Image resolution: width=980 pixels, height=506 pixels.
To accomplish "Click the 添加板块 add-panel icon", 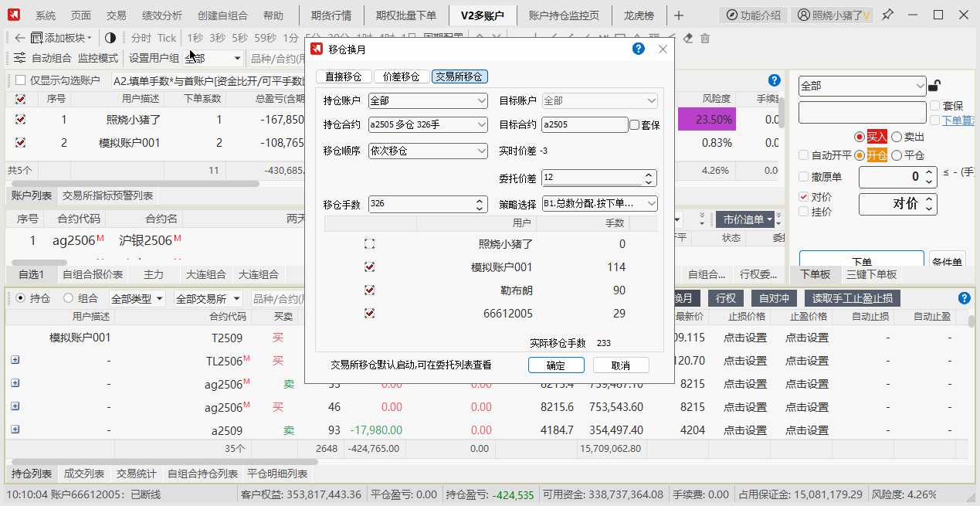I will pyautogui.click(x=37, y=37).
